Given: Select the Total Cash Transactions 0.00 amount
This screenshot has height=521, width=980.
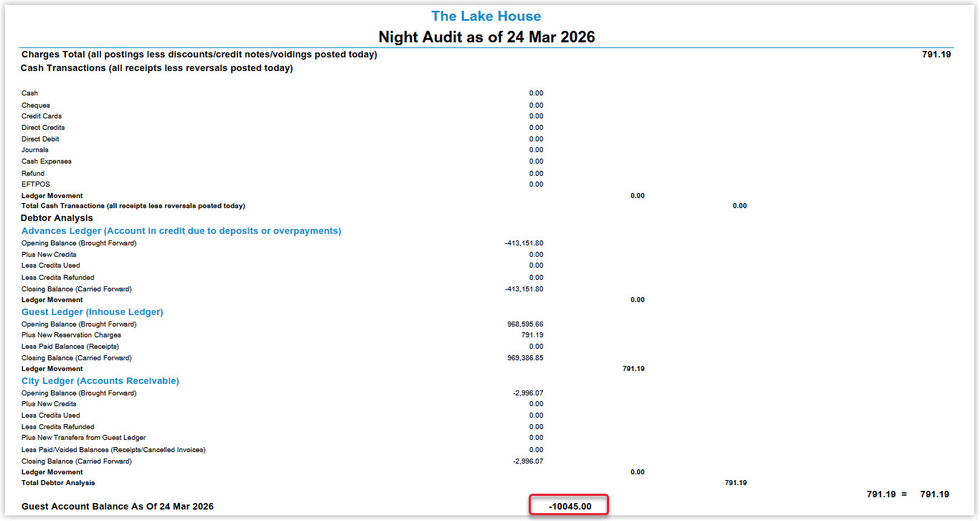Looking at the screenshot, I should coord(740,206).
